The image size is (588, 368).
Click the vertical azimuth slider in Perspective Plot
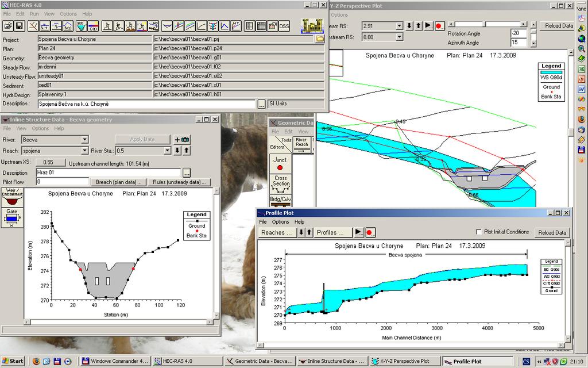(533, 34)
